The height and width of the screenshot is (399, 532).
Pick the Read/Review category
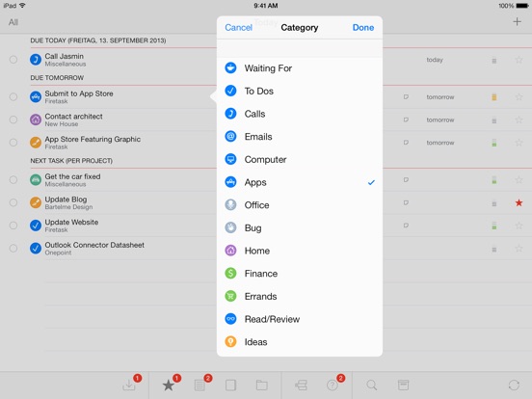300,319
